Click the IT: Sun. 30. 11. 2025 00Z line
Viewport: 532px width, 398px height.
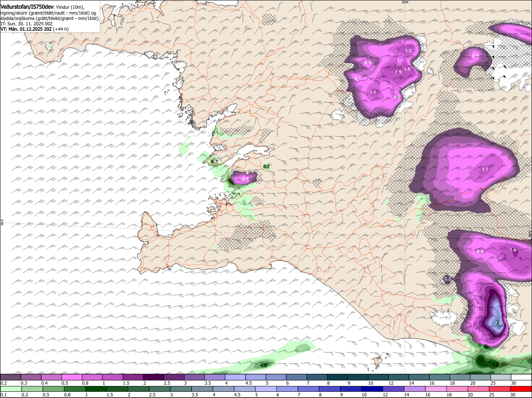pos(27,24)
